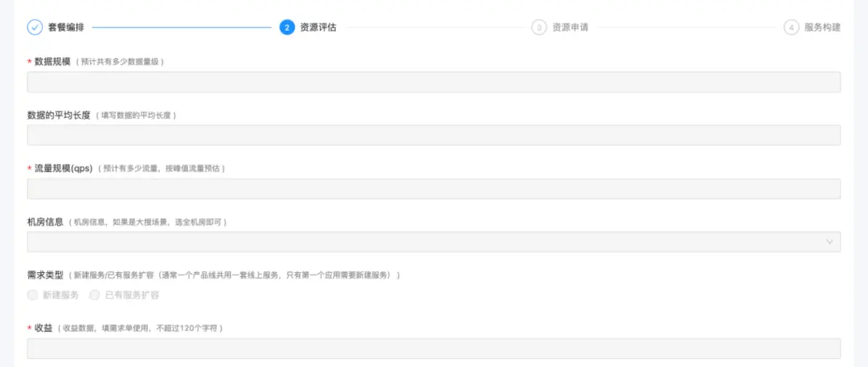Click the completed checkmark step icon
Screen dimensions: 868x367
[35, 27]
